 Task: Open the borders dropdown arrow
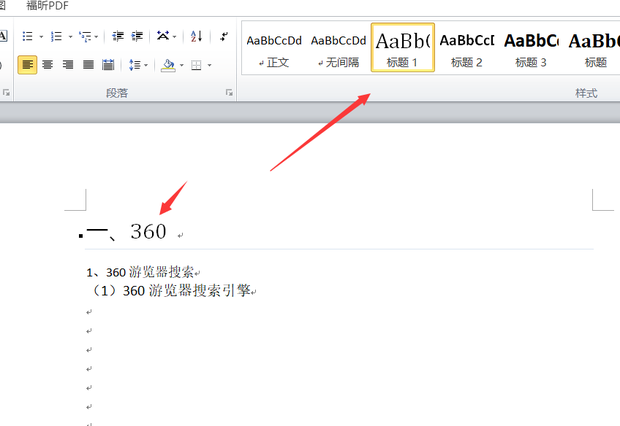209,65
